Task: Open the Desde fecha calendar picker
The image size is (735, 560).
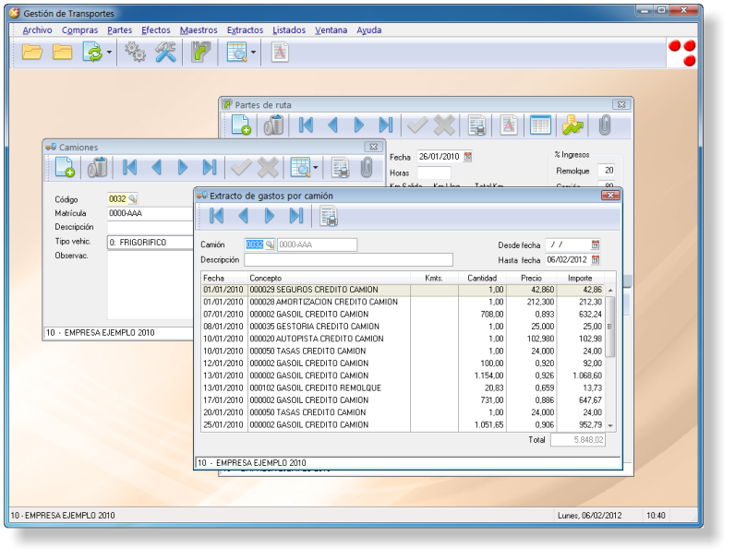Action: point(596,244)
